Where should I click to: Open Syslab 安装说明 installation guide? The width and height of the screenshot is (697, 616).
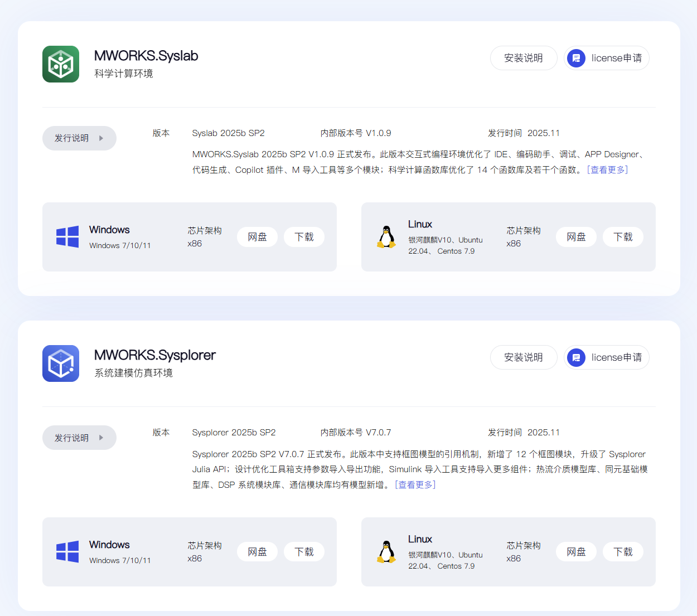[x=523, y=58]
